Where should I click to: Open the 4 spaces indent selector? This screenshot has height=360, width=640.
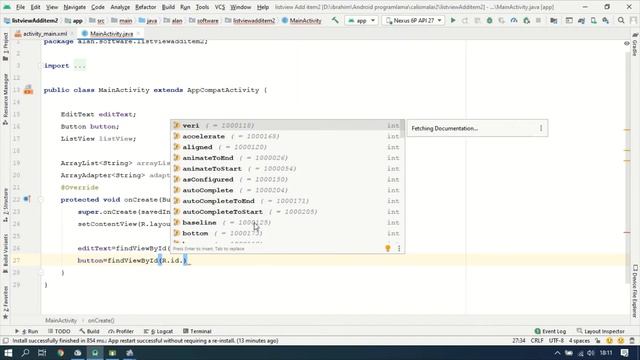point(580,340)
